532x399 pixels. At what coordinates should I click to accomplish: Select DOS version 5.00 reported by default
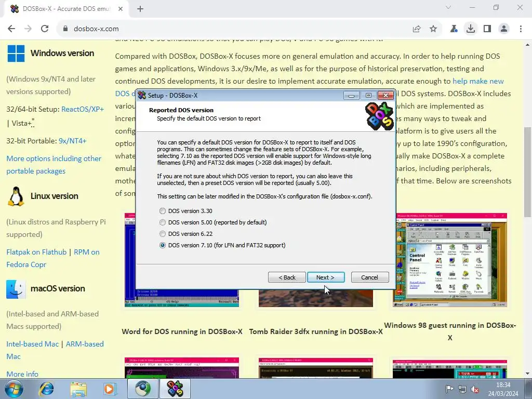pyautogui.click(x=163, y=222)
